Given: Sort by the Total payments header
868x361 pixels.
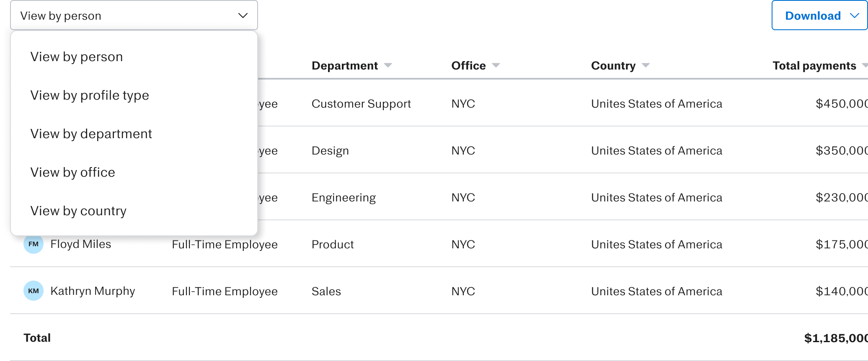Looking at the screenshot, I should [814, 65].
